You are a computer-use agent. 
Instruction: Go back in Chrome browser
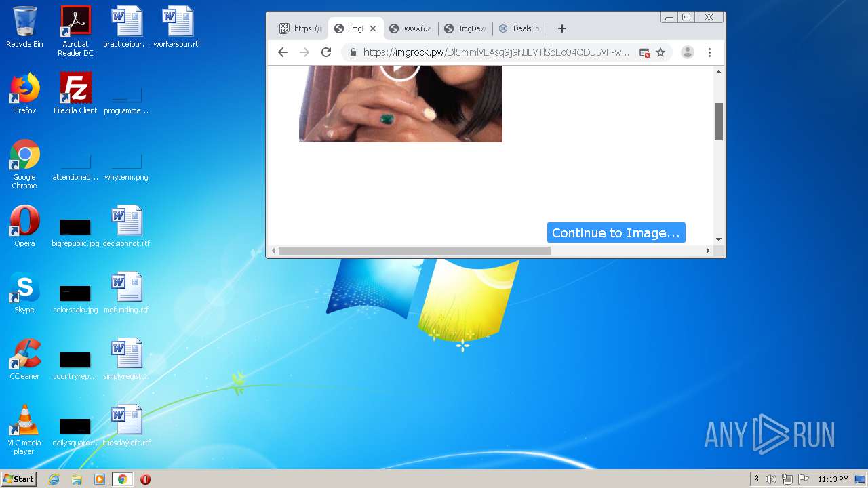283,52
